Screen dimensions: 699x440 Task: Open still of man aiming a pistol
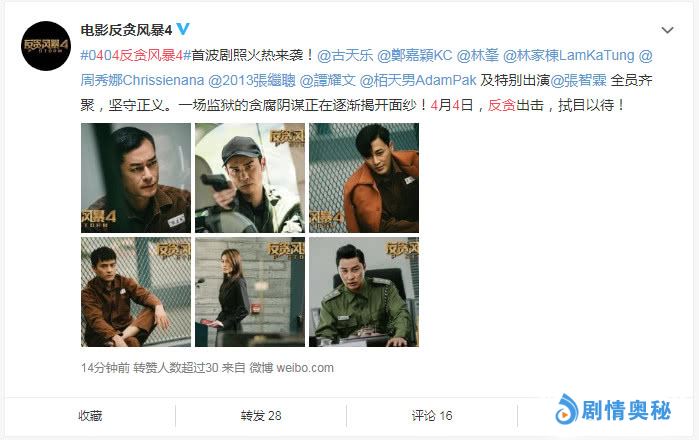[x=250, y=178]
